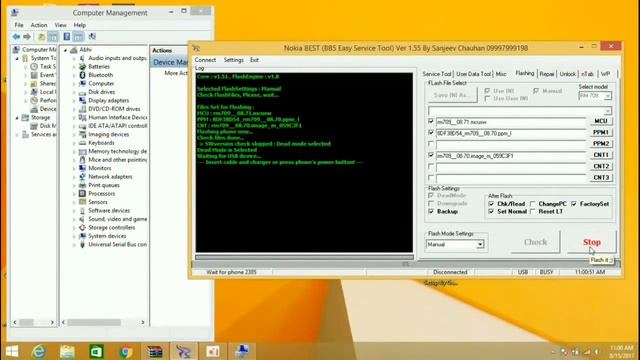
Task: Enable the ChangePC checkbox
Action: click(x=533, y=204)
